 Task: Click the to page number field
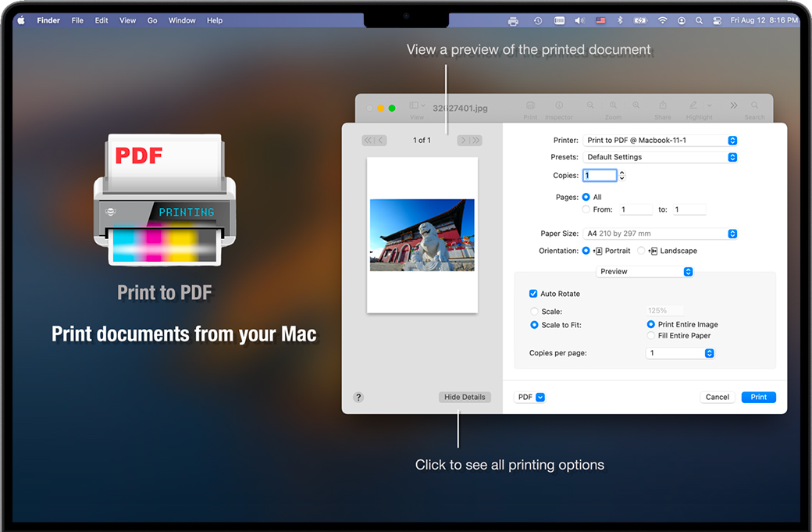[689, 209]
